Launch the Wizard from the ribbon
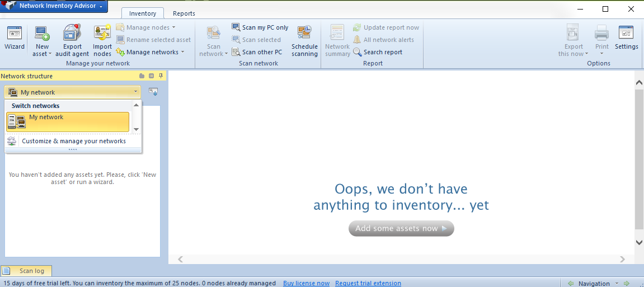644x287 pixels. [15, 38]
